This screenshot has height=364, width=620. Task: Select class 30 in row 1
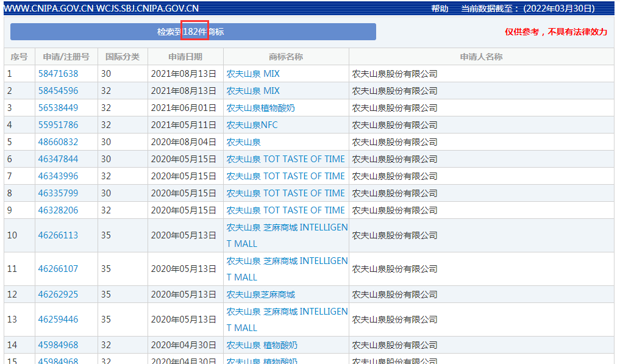click(x=106, y=74)
